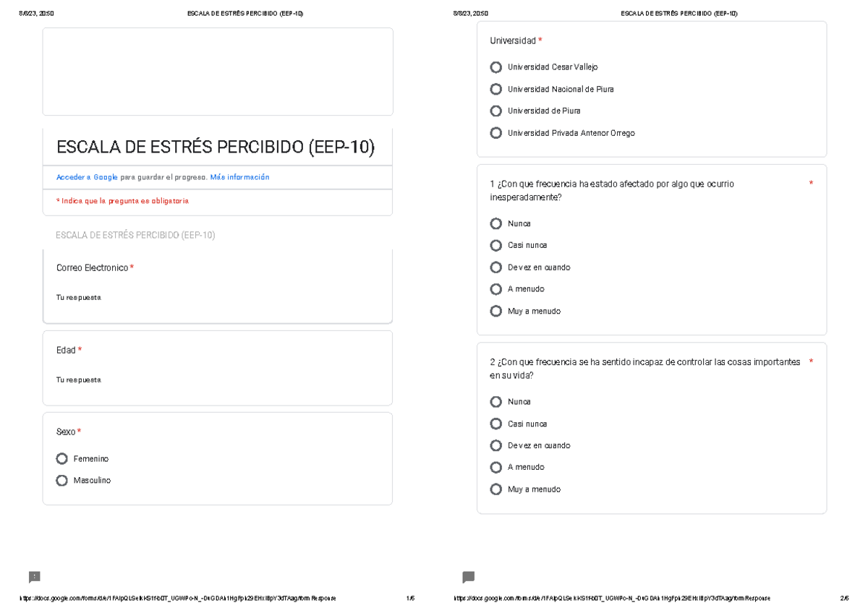Choose Universidad Privada Antenor Orrego
The width and height of the screenshot is (868, 613).
coord(495,133)
